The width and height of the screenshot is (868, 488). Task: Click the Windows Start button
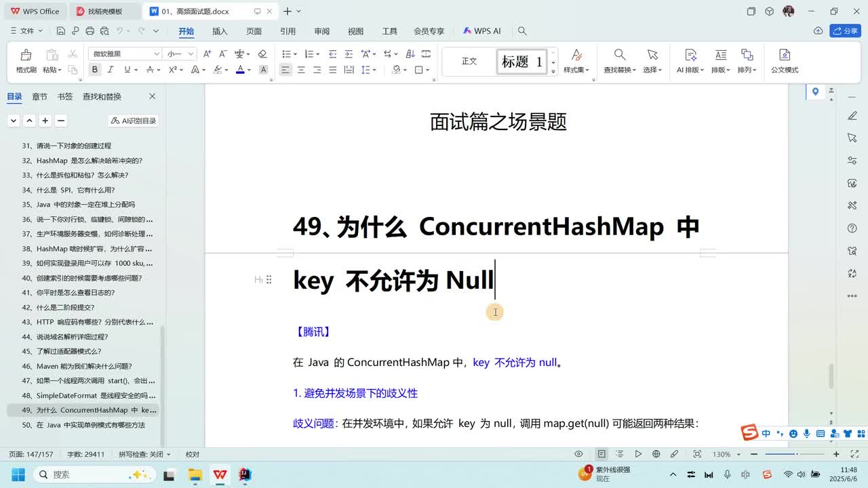[x=18, y=474]
